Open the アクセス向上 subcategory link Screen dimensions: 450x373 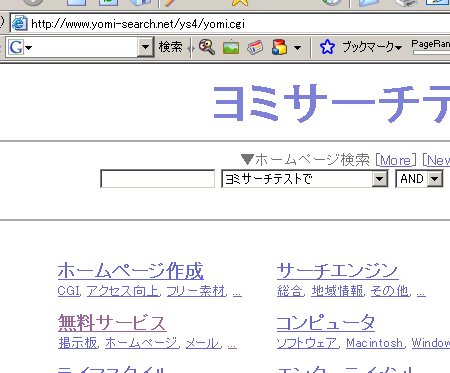tap(123, 291)
